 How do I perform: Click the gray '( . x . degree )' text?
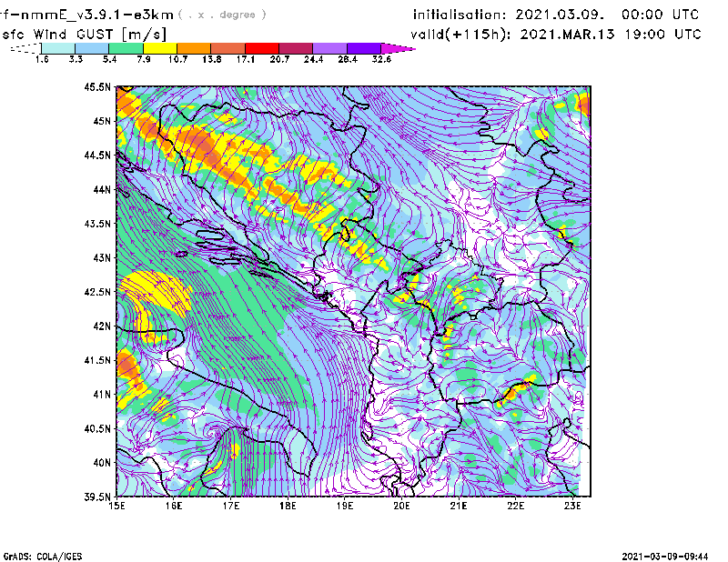(222, 15)
